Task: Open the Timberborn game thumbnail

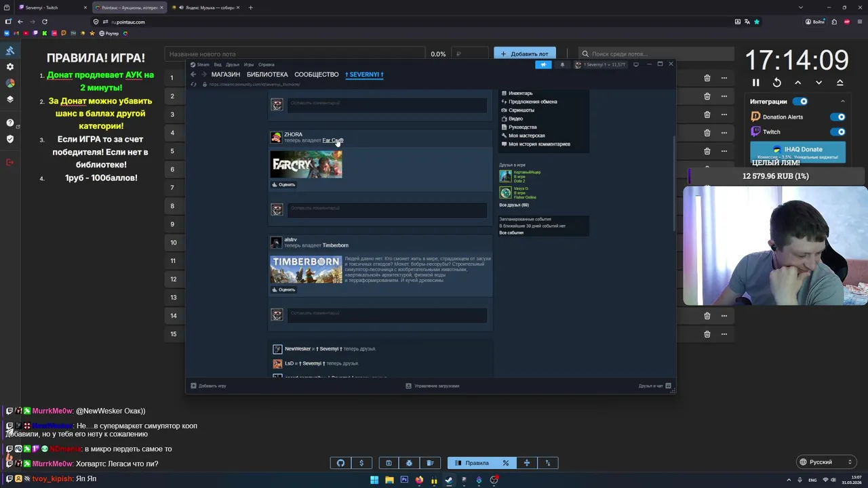Action: [307, 270]
